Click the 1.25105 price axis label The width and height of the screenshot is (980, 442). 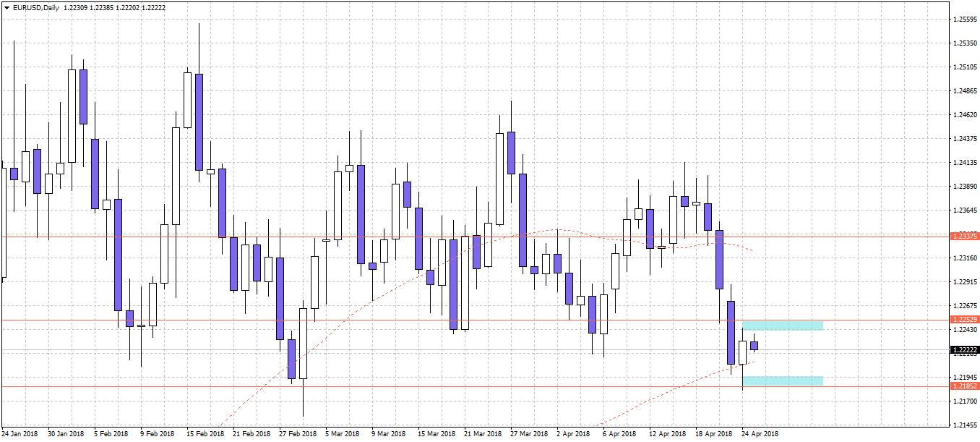(965, 67)
